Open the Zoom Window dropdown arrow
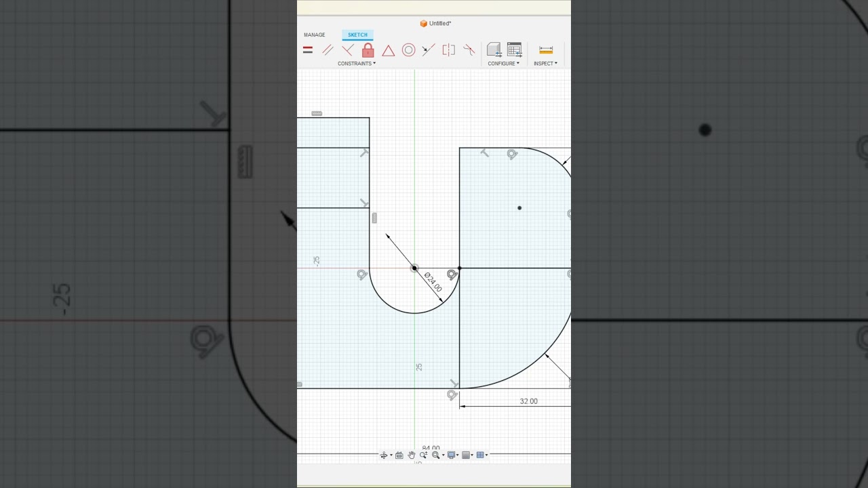Image resolution: width=868 pixels, height=488 pixels. (443, 455)
